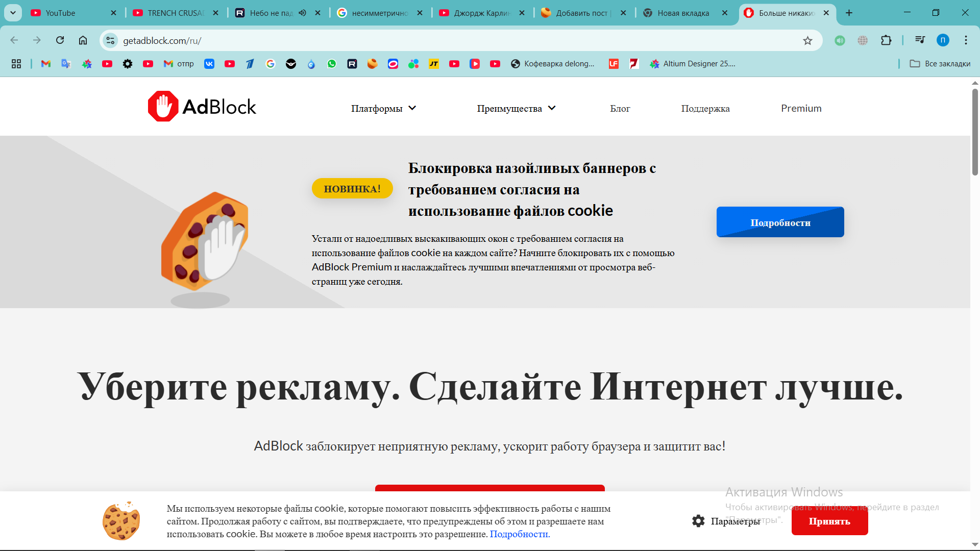Open the Extensions puzzle-piece menu

(x=886, y=40)
